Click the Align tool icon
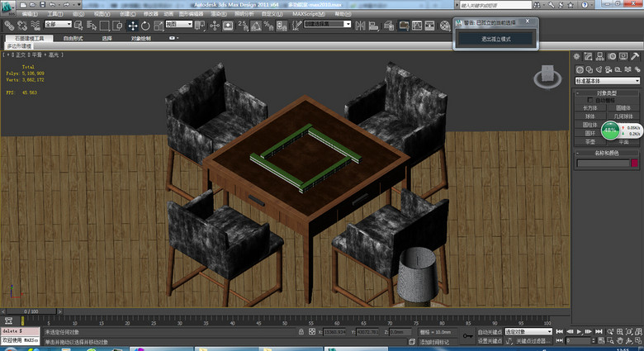Screen dimensions: 644x351 coord(373,26)
